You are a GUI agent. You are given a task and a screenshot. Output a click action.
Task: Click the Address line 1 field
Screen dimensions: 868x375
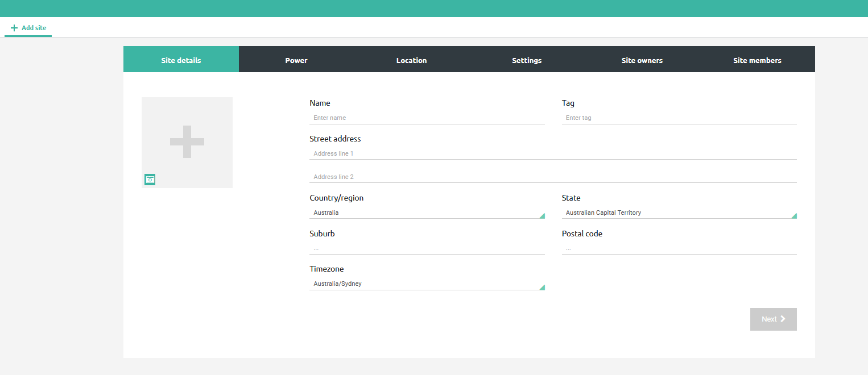[552, 153]
